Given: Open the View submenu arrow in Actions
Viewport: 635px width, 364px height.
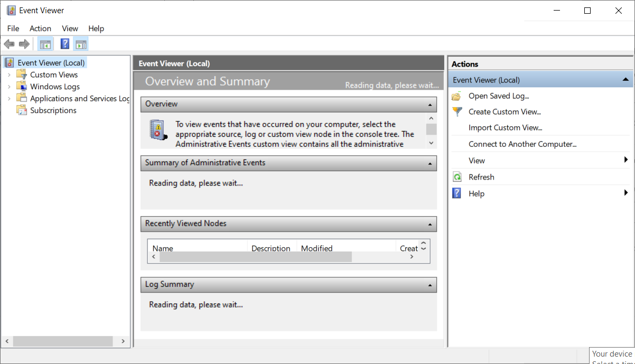Looking at the screenshot, I should coord(625,160).
